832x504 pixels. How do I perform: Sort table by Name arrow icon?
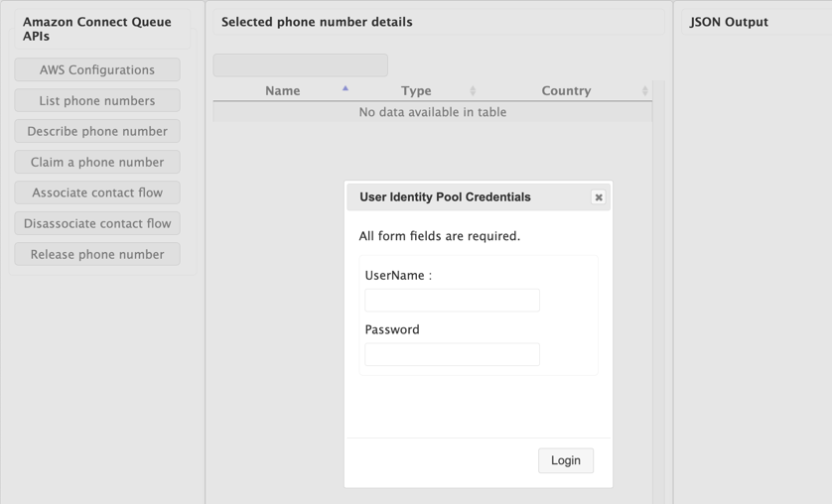346,89
